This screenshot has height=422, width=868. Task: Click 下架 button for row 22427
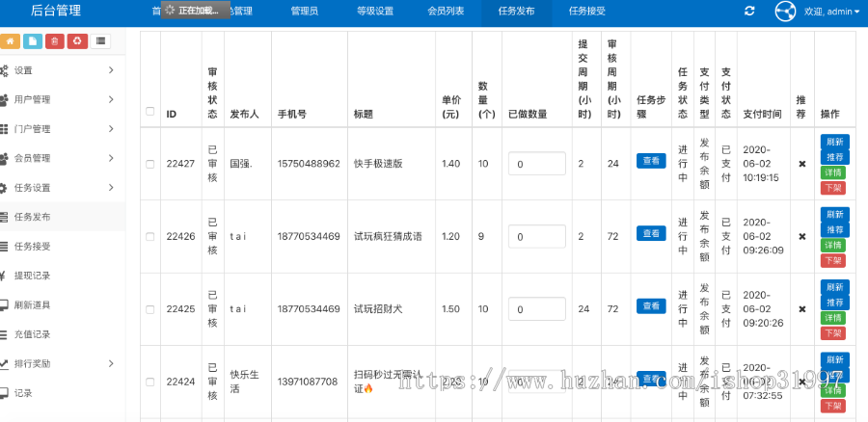pyautogui.click(x=833, y=188)
